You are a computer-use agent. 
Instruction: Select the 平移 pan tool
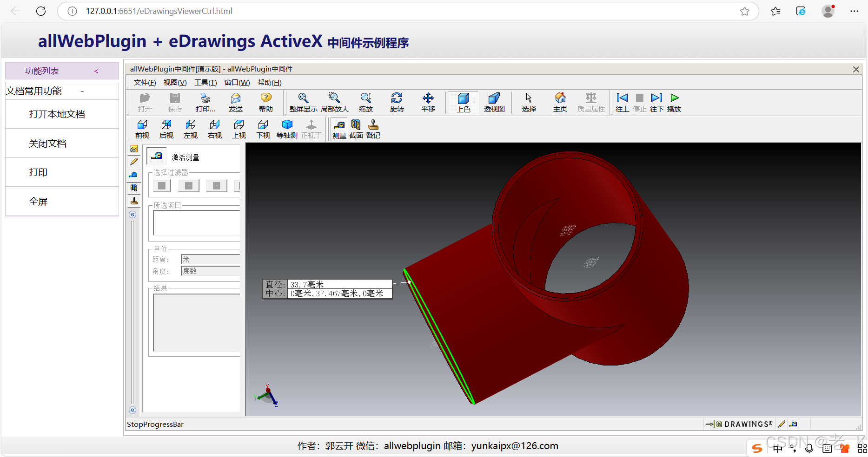coord(428,102)
